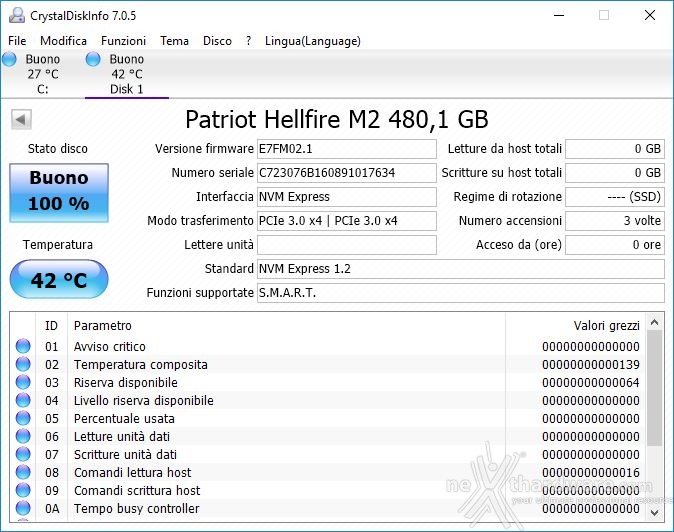Click the Patriot Hellfire M2 480,1 GB title

point(337,119)
